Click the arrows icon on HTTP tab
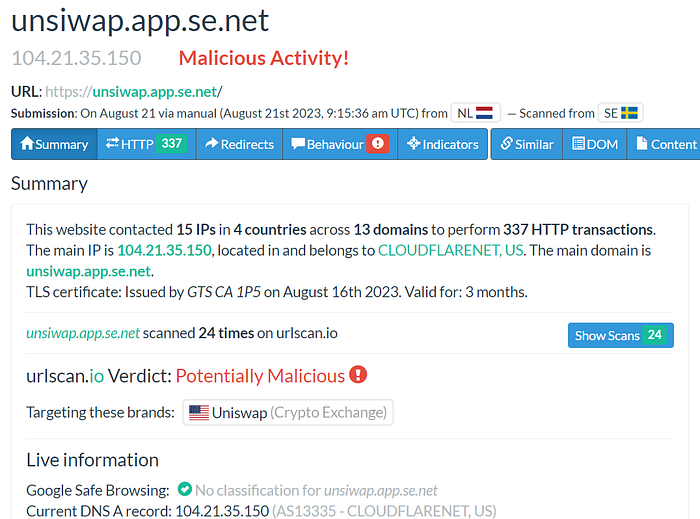This screenshot has height=519, width=700. pyautogui.click(x=112, y=143)
